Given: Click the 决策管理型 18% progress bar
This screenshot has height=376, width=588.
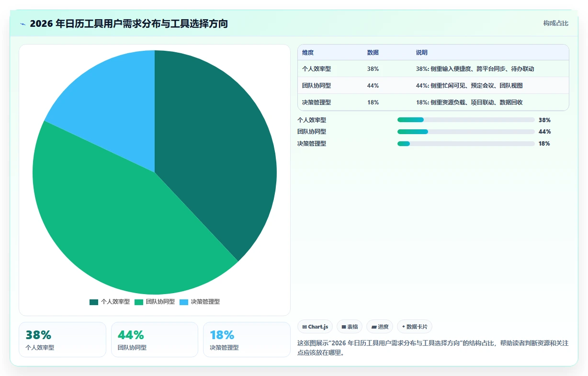Looking at the screenshot, I should point(466,143).
